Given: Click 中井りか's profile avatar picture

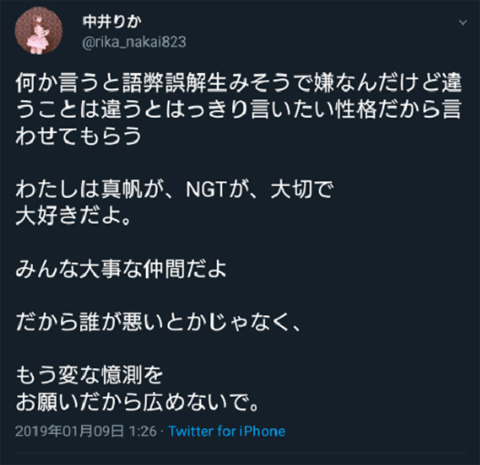Looking at the screenshot, I should coord(38,30).
